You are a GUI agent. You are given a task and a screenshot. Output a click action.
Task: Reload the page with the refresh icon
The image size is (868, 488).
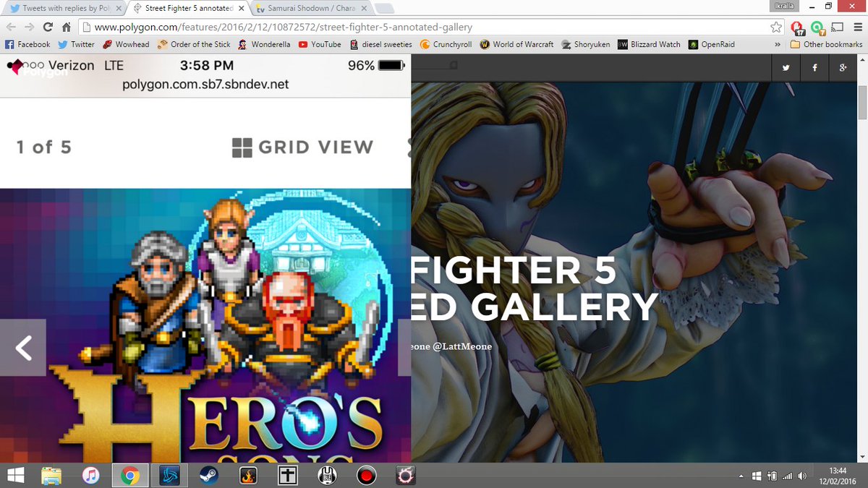(48, 27)
